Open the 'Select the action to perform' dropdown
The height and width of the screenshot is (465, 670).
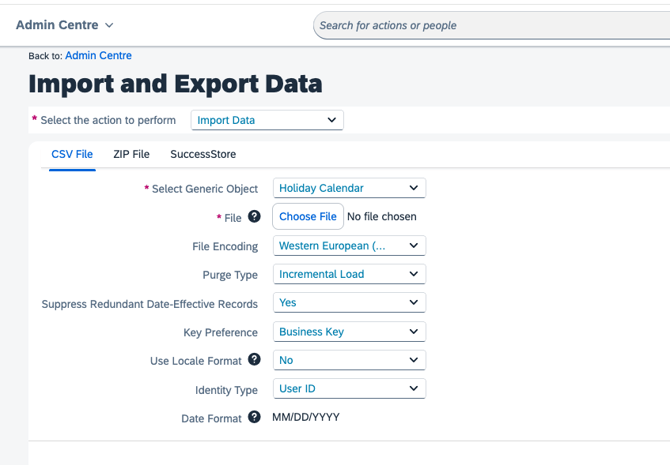(267, 120)
